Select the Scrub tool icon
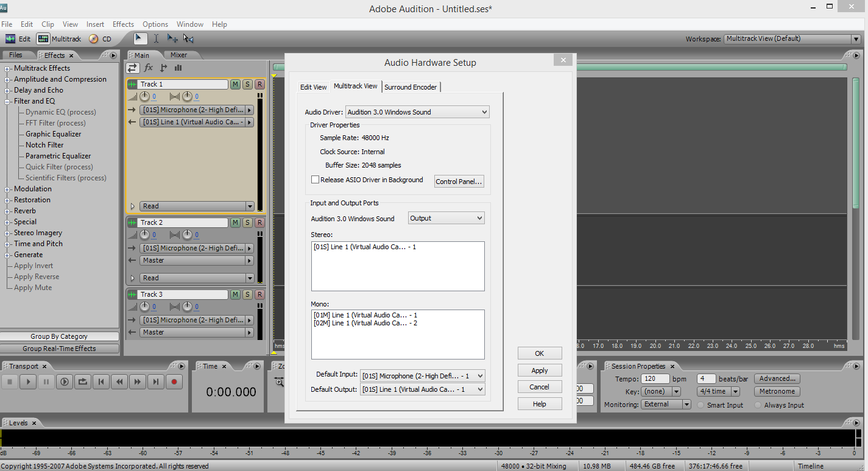 189,38
